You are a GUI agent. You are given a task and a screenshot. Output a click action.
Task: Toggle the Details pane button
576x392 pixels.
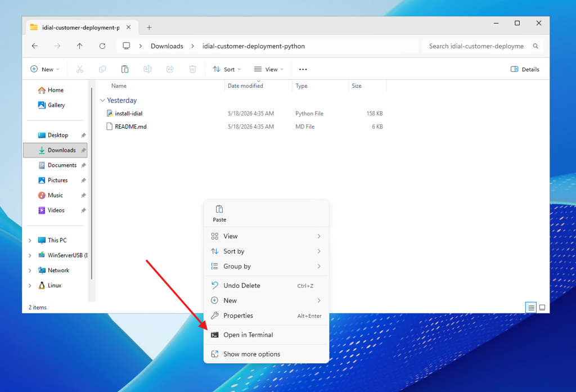tap(525, 69)
